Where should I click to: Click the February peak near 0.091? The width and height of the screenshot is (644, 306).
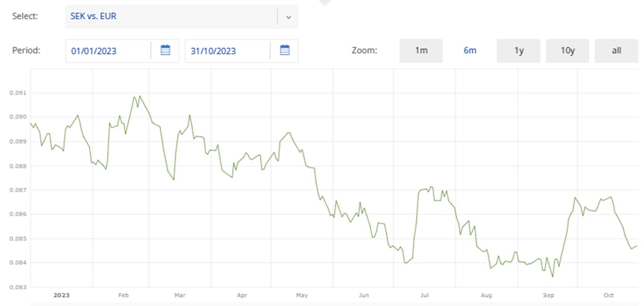click(x=139, y=96)
